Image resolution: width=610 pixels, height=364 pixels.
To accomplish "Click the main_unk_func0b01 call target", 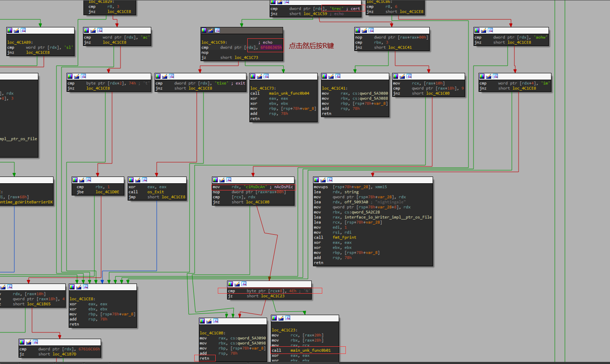I will click(310, 351).
